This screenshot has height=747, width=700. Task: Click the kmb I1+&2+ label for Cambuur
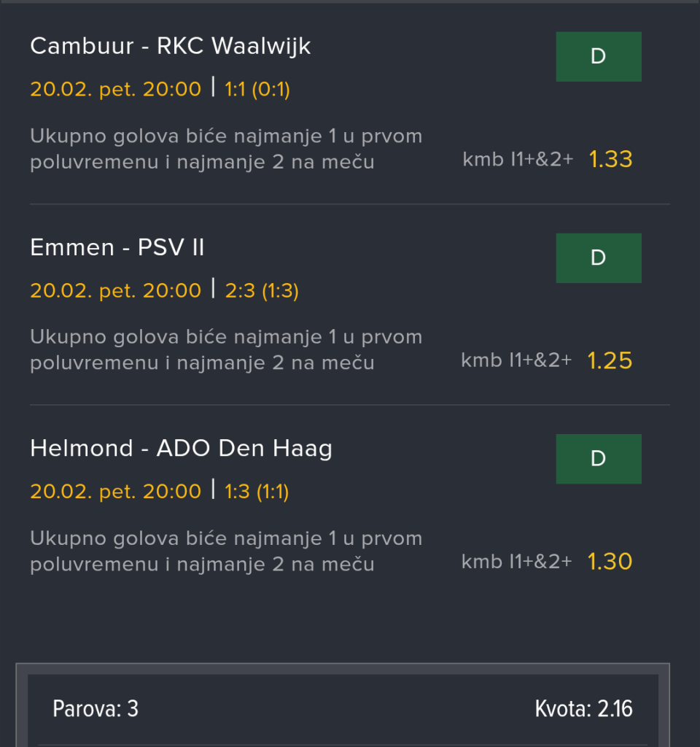[517, 159]
